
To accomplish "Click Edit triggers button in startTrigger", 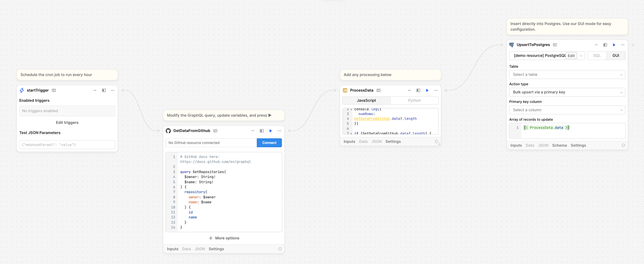I will coord(67,122).
